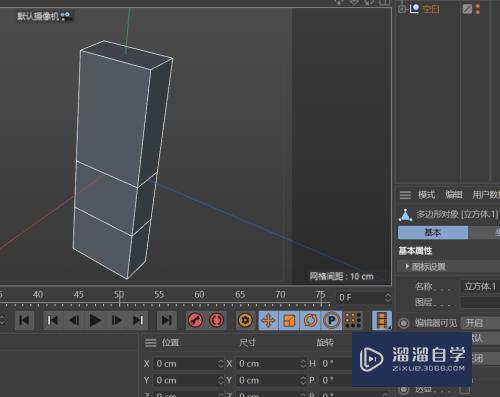Open the 编辑器可见 dropdown showing 开启

point(480,323)
